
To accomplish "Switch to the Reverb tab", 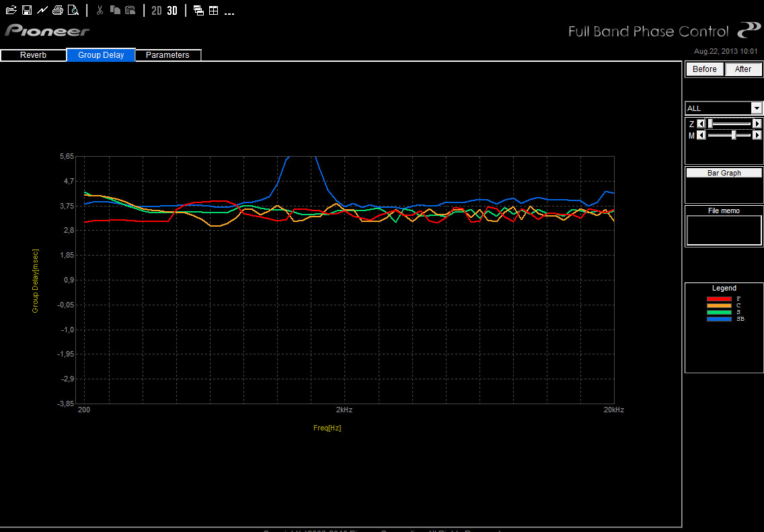I will point(33,55).
